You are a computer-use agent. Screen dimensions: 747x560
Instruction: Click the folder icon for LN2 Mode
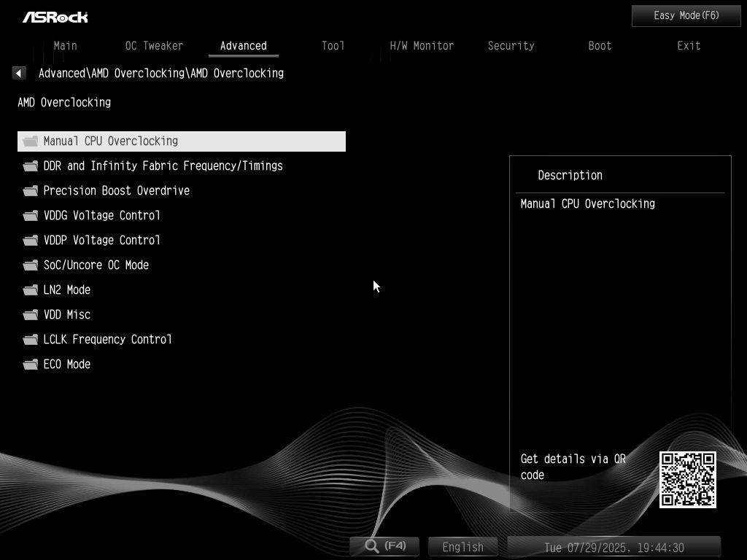(x=31, y=289)
